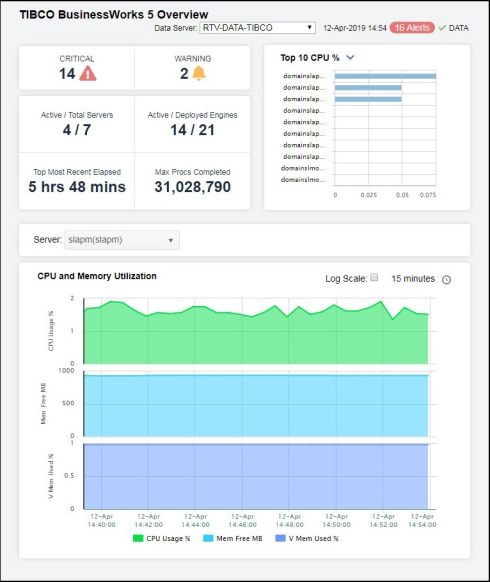Open the Critical alerts count 14

(x=67, y=73)
